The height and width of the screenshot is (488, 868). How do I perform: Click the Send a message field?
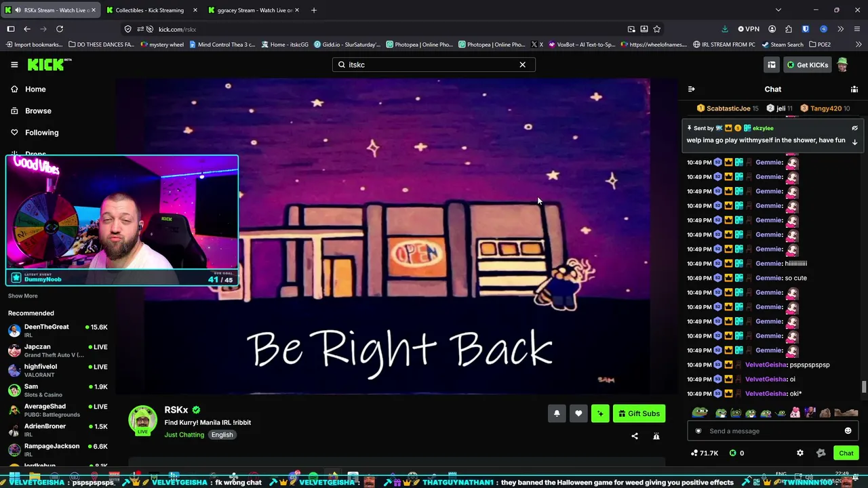pos(772,431)
